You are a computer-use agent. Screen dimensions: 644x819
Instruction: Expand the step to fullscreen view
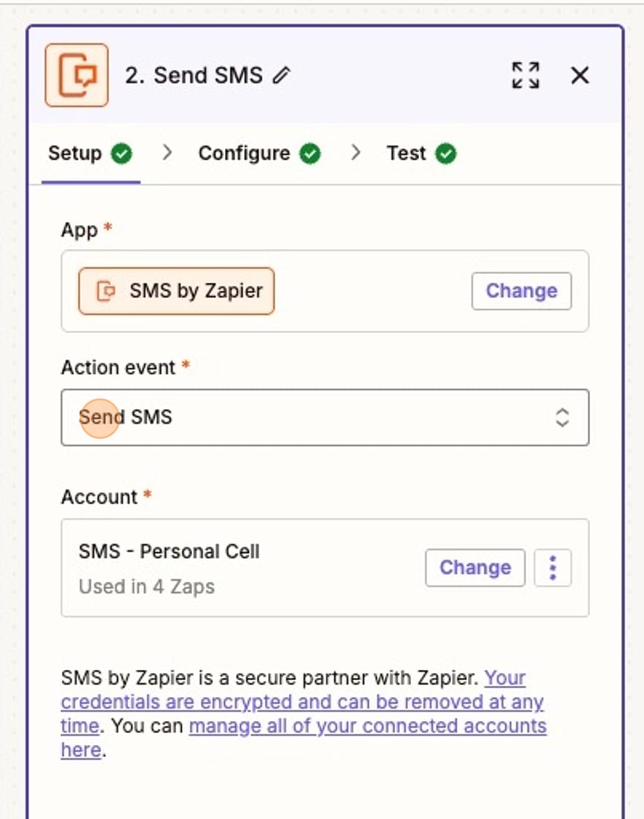(x=525, y=75)
